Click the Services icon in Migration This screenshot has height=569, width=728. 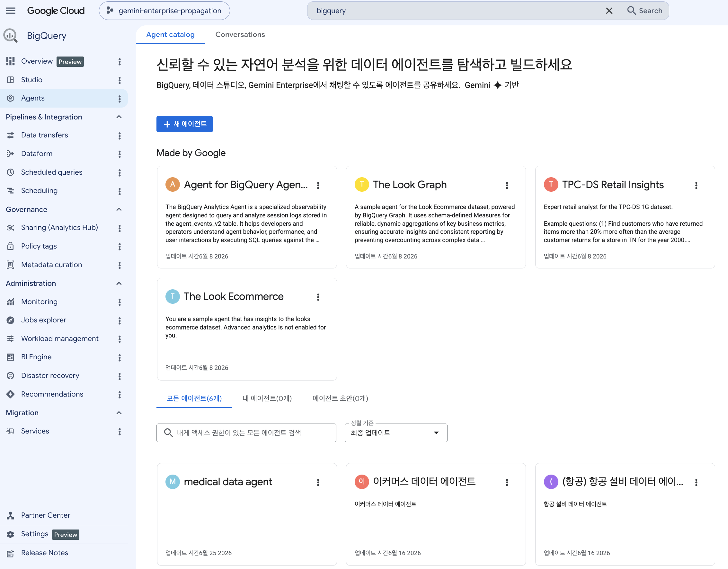[x=11, y=431]
